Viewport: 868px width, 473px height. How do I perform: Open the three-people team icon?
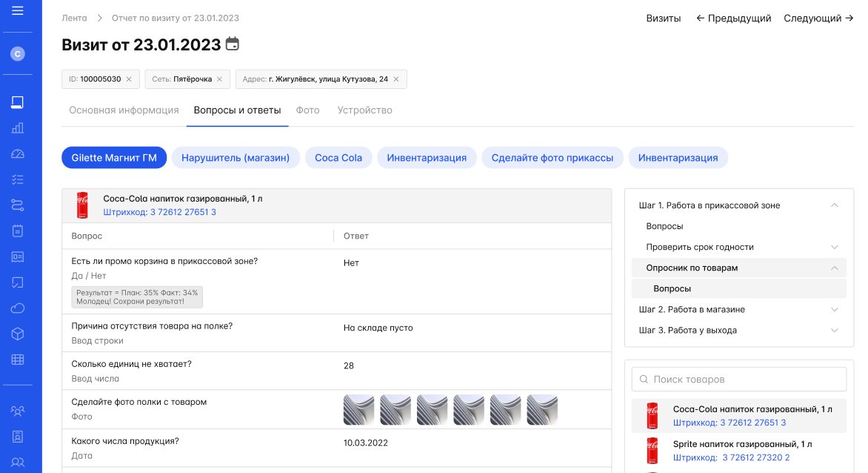tap(18, 411)
